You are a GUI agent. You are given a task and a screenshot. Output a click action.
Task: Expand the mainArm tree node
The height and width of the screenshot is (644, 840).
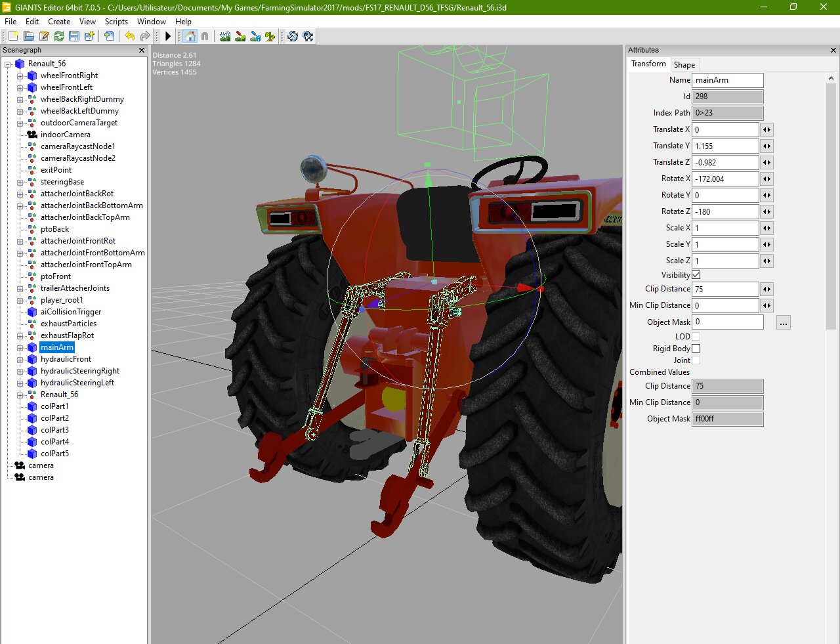click(20, 348)
